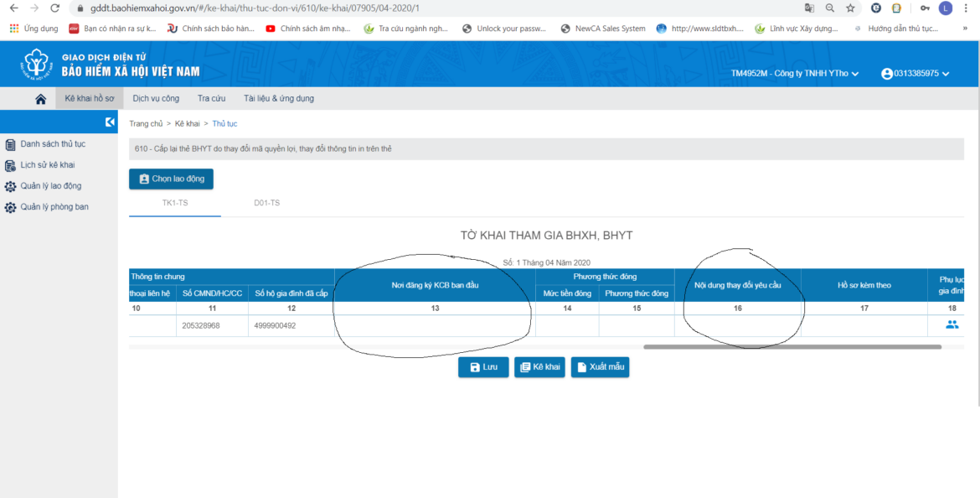Viewport: 980px width, 498px height.
Task: Open the Phụ lục gia đình people icon
Action: (952, 324)
